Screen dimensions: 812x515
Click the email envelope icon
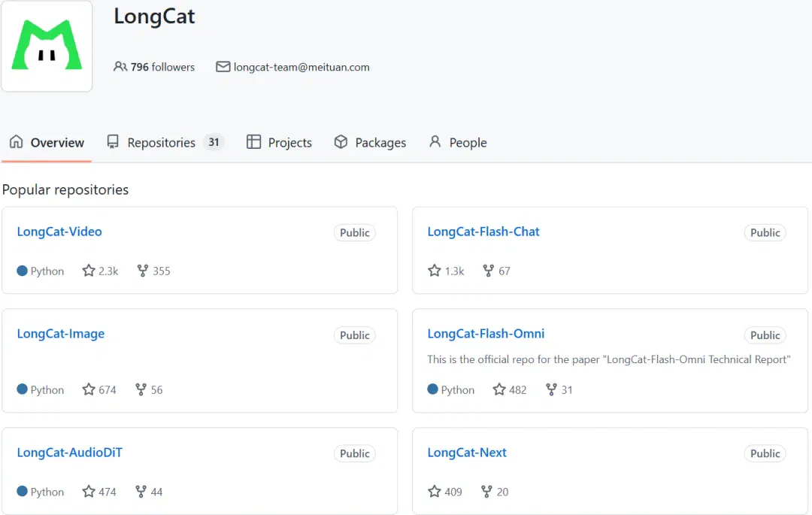[x=223, y=67]
